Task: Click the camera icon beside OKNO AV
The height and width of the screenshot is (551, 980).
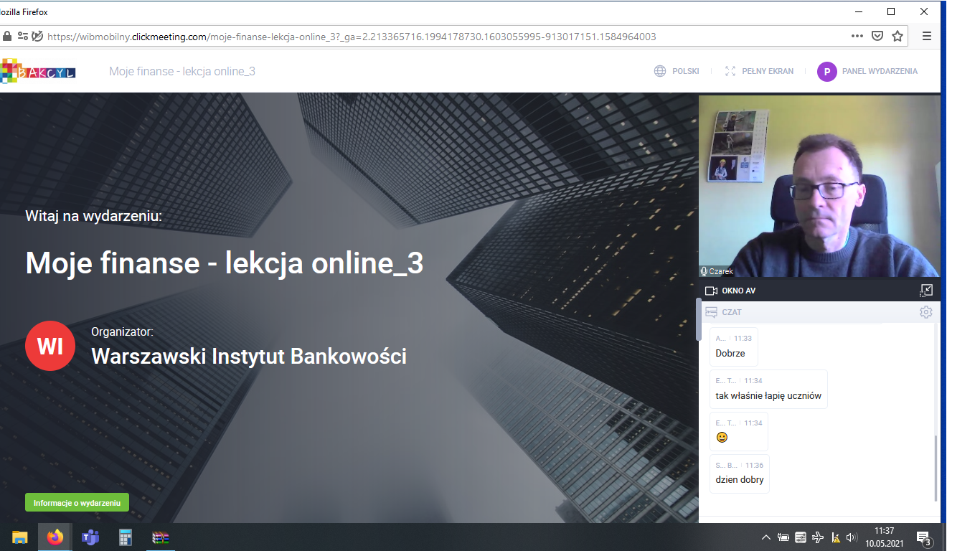Action: click(712, 291)
